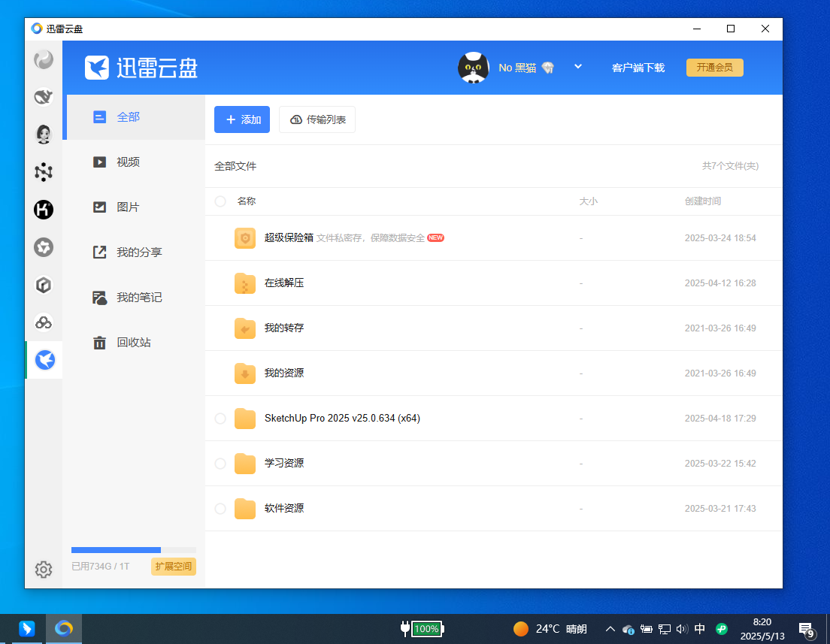Screen dimensions: 830x644
Task: Click the 软件资源 folder name
Action: pyautogui.click(x=284, y=508)
